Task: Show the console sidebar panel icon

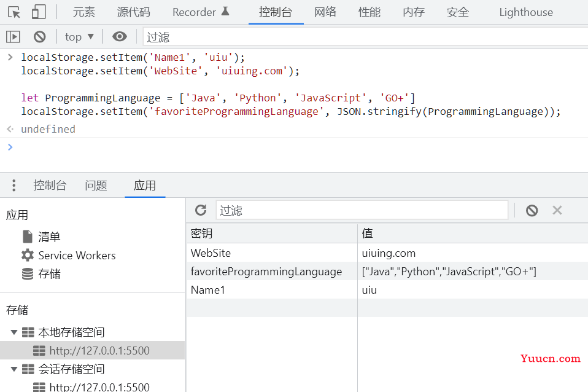Action: tap(13, 37)
